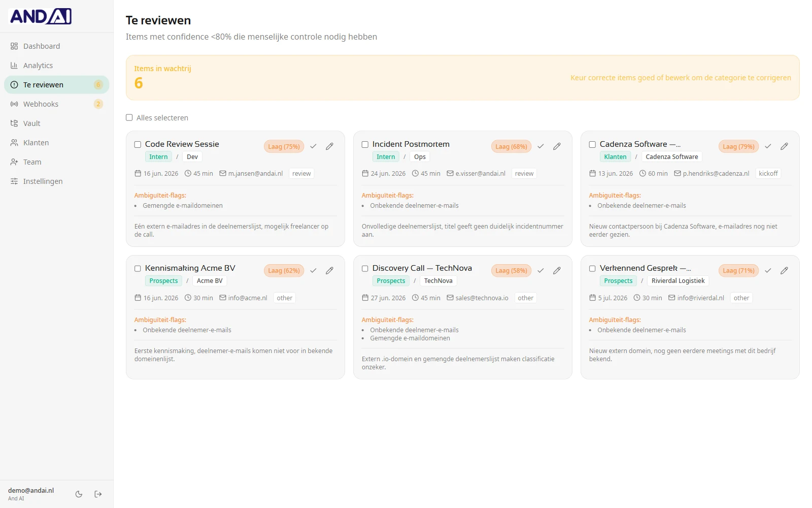Approve the Cadenza Software item checkmark
812x508 pixels.
(768, 146)
